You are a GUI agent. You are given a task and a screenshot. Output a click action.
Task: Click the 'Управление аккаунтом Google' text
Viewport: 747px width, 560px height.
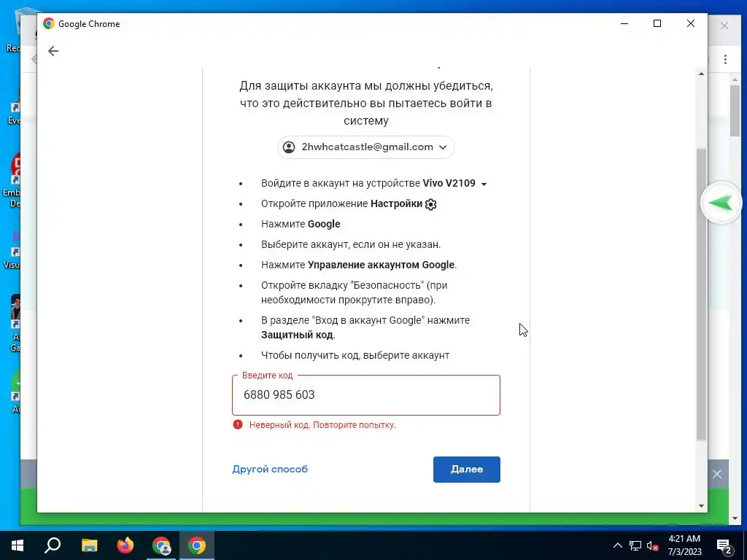click(381, 265)
